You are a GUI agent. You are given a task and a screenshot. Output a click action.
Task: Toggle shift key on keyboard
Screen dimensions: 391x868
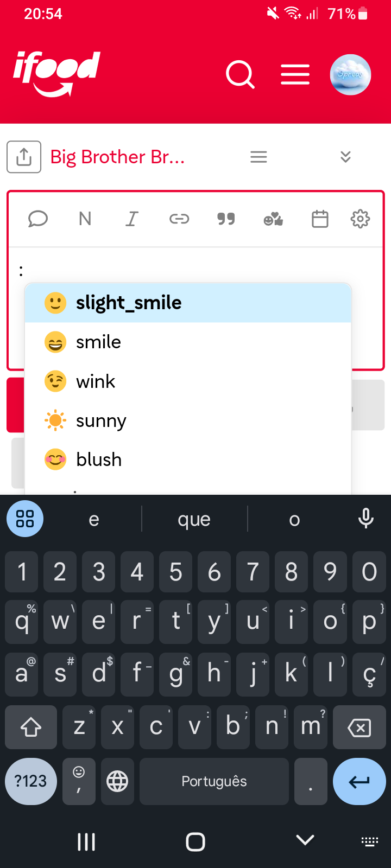pyautogui.click(x=31, y=727)
